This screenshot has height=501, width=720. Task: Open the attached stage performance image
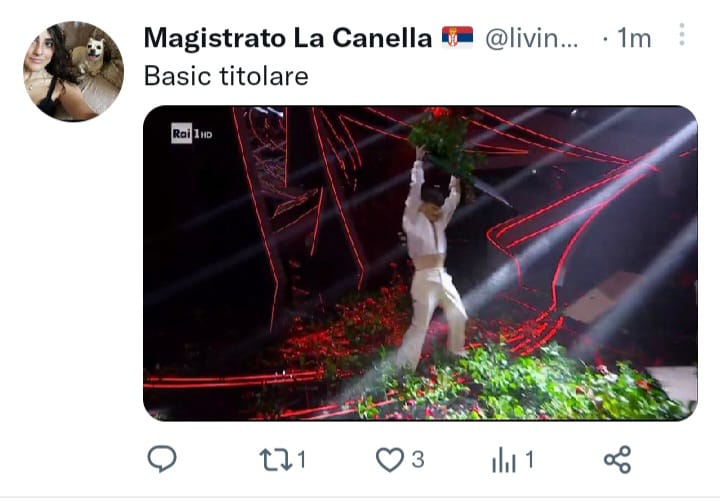[x=420, y=263]
